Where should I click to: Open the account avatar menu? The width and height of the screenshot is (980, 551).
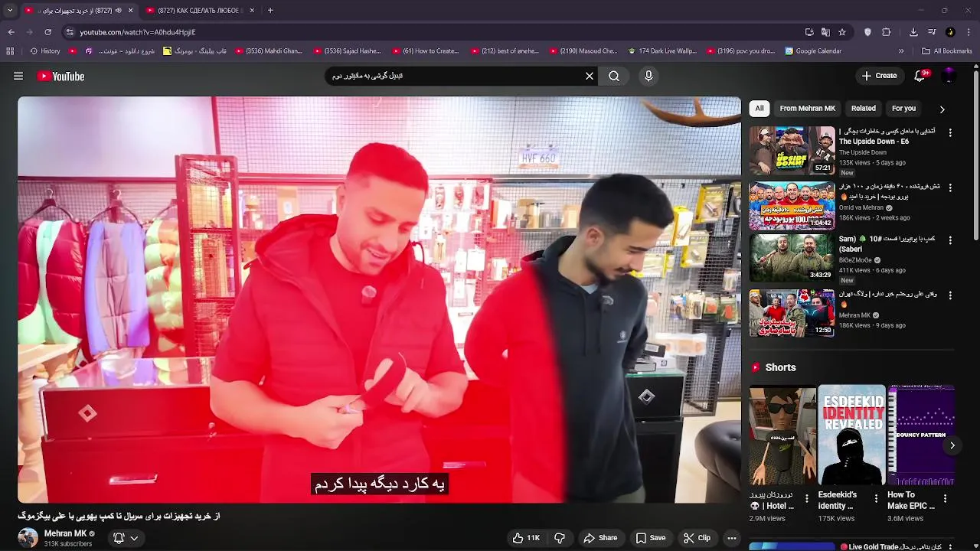point(949,76)
